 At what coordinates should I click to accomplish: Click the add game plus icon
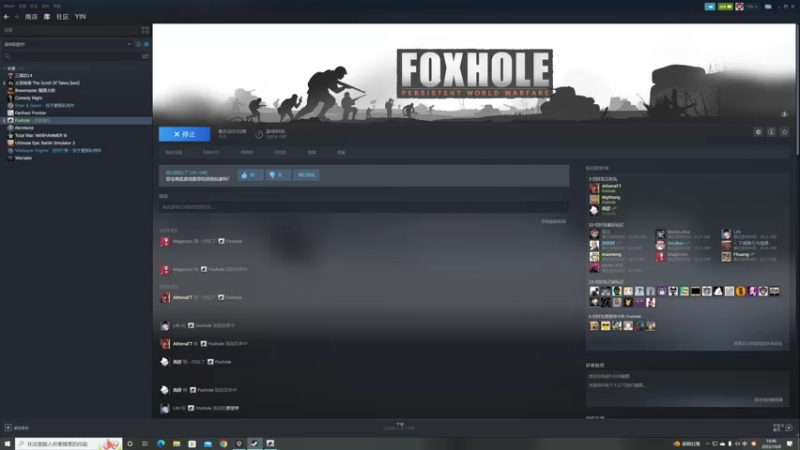point(8,428)
